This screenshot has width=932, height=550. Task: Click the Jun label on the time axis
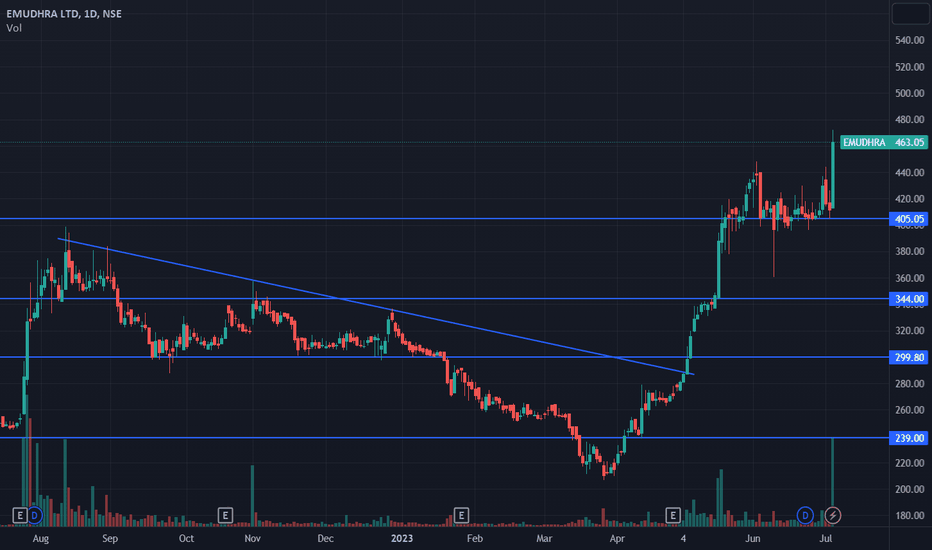coord(752,538)
